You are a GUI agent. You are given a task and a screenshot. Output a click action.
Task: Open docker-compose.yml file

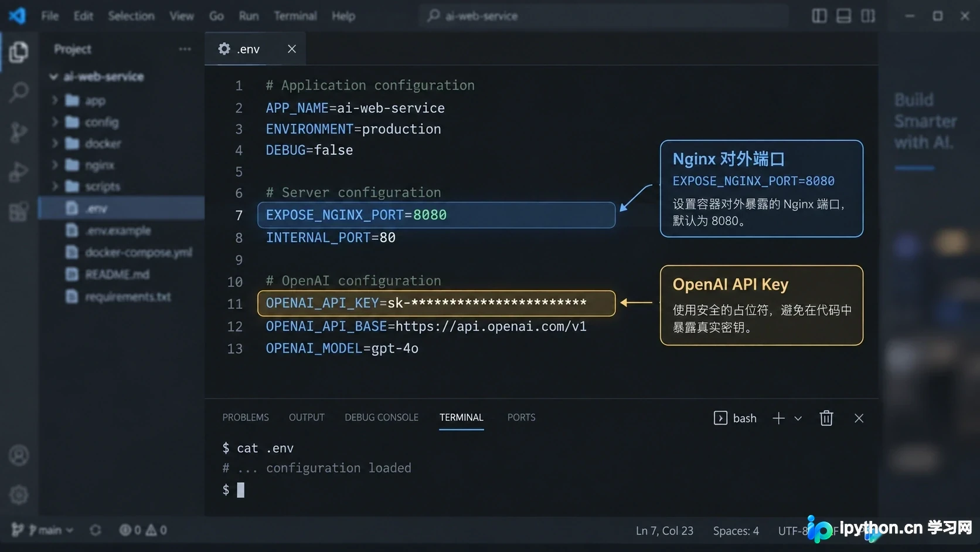point(121,252)
